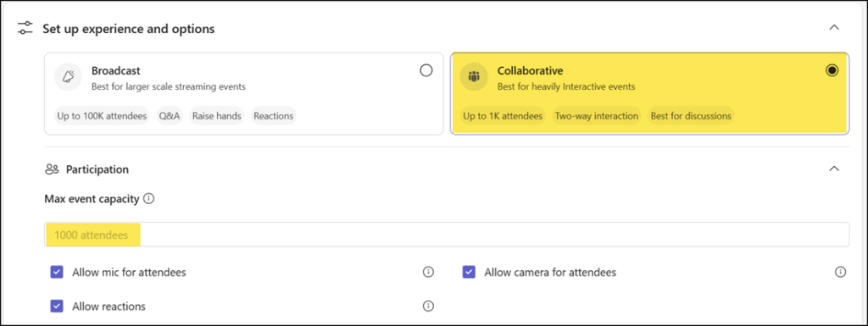Click the Reactions tag in Broadcast card
This screenshot has height=326, width=868.
[274, 116]
